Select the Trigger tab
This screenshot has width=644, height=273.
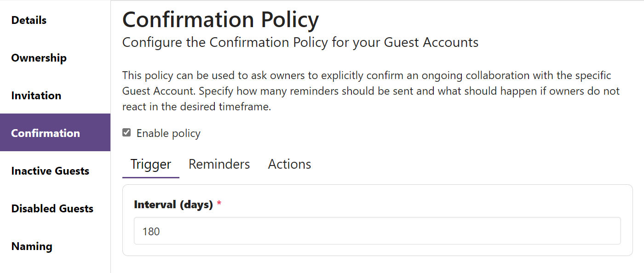click(x=150, y=164)
